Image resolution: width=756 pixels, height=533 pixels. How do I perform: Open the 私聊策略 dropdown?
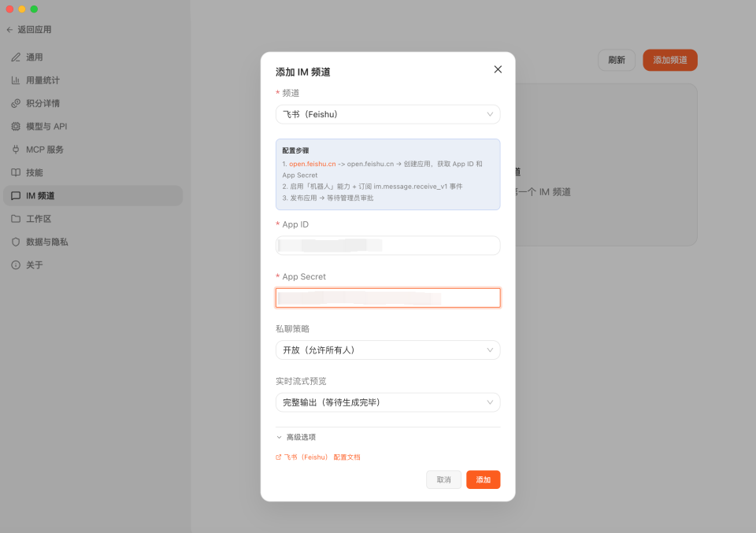(387, 350)
